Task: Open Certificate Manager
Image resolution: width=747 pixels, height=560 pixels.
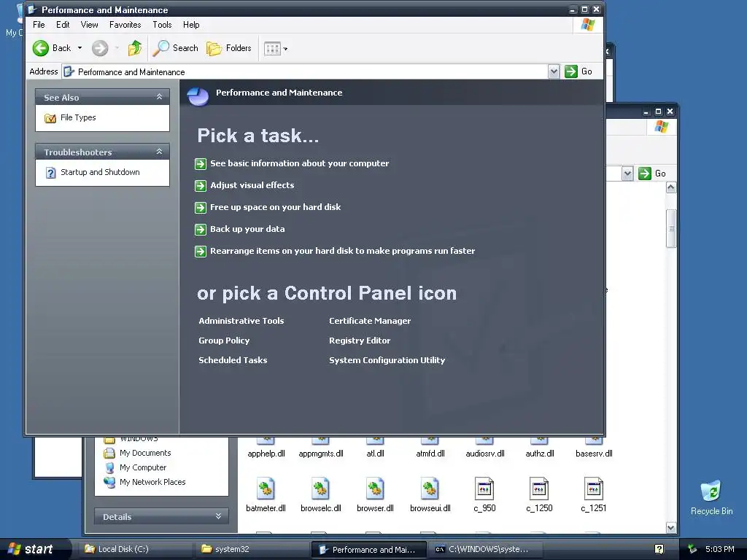Action: (370, 321)
